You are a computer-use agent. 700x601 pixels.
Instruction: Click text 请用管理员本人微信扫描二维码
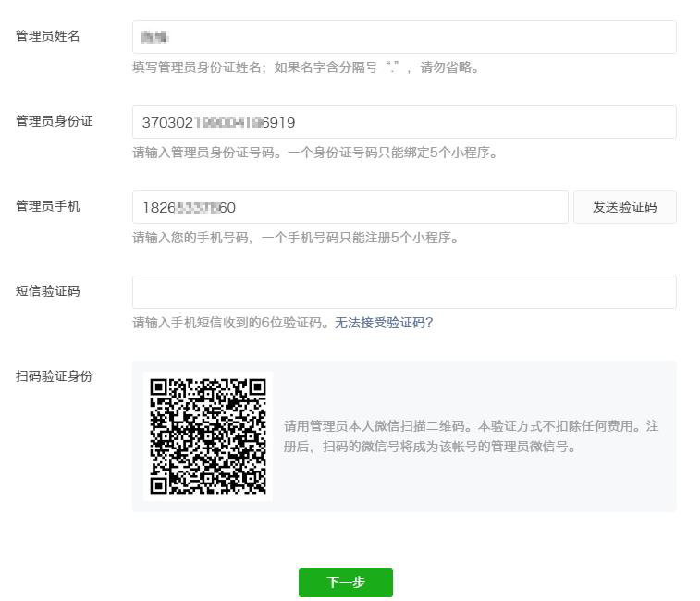click(375, 426)
